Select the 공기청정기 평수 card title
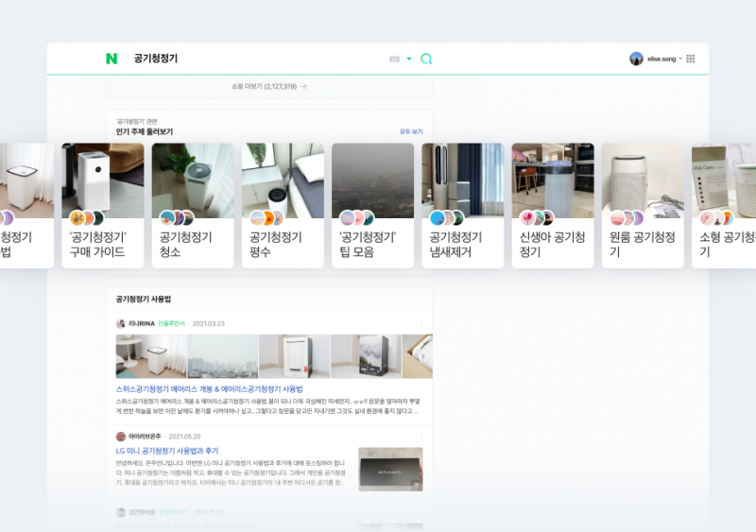The image size is (756, 532). point(275,245)
